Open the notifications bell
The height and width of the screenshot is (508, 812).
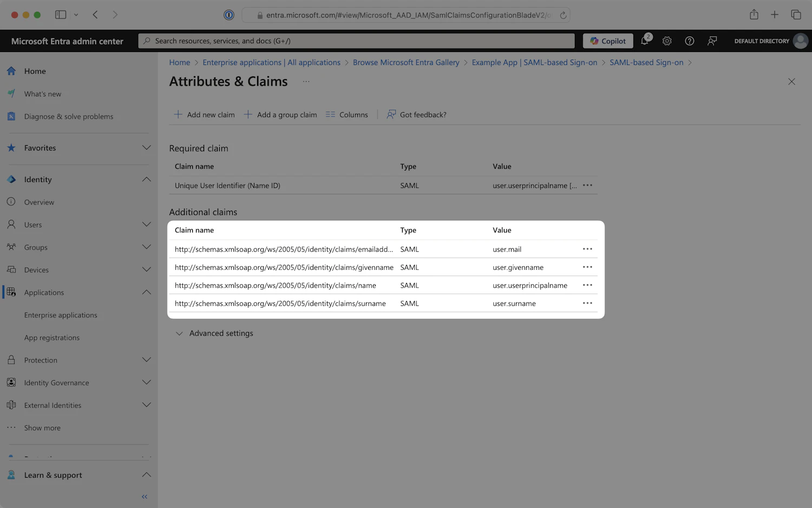(x=645, y=41)
